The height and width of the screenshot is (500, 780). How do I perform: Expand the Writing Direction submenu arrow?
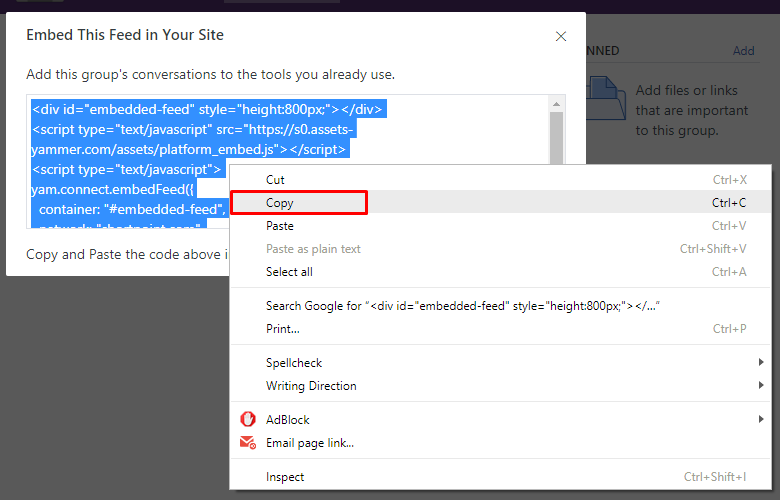tap(761, 385)
